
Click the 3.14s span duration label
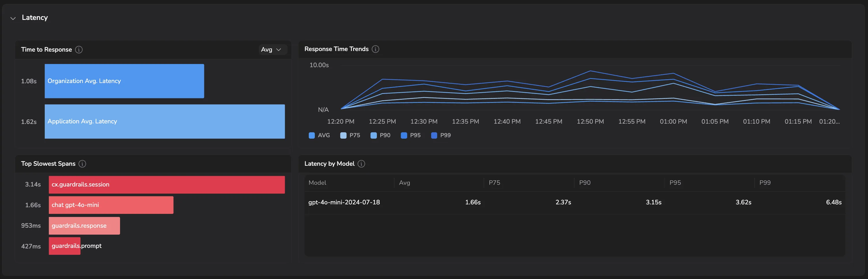point(33,184)
